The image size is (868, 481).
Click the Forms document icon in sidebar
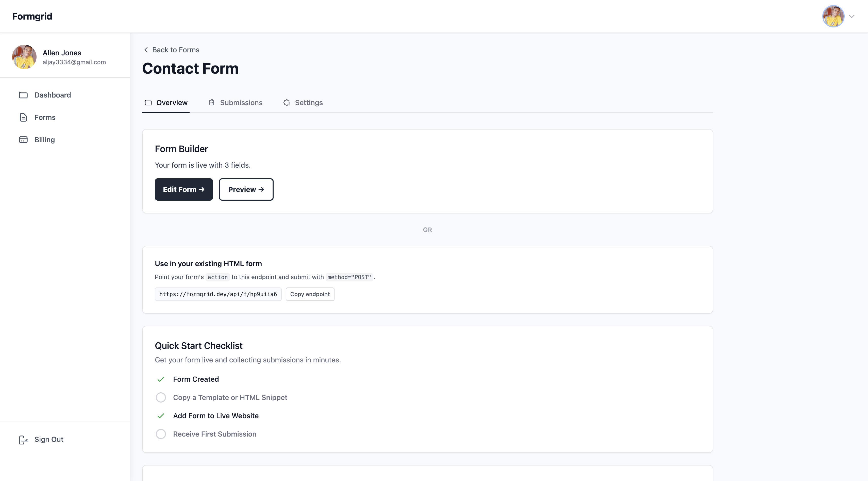pyautogui.click(x=23, y=117)
